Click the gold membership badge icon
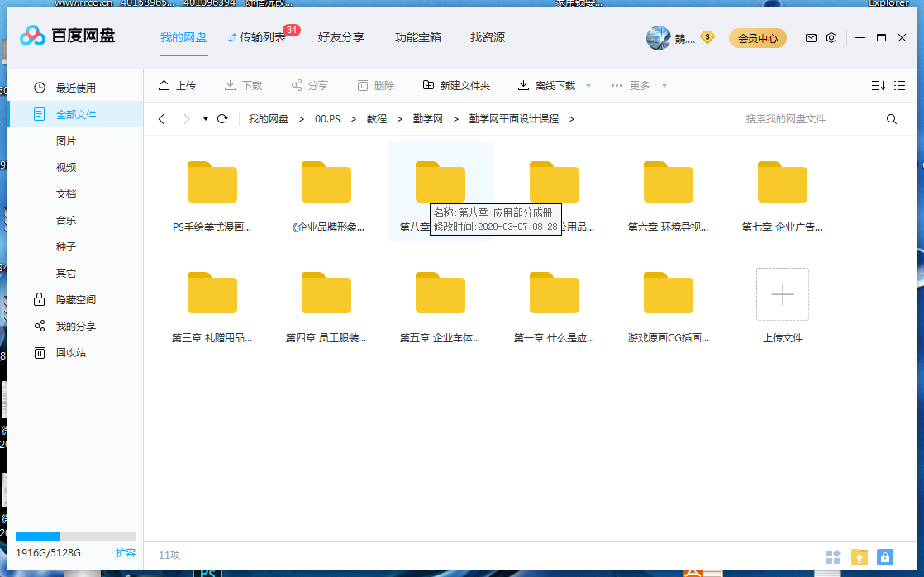924x577 pixels. point(707,38)
